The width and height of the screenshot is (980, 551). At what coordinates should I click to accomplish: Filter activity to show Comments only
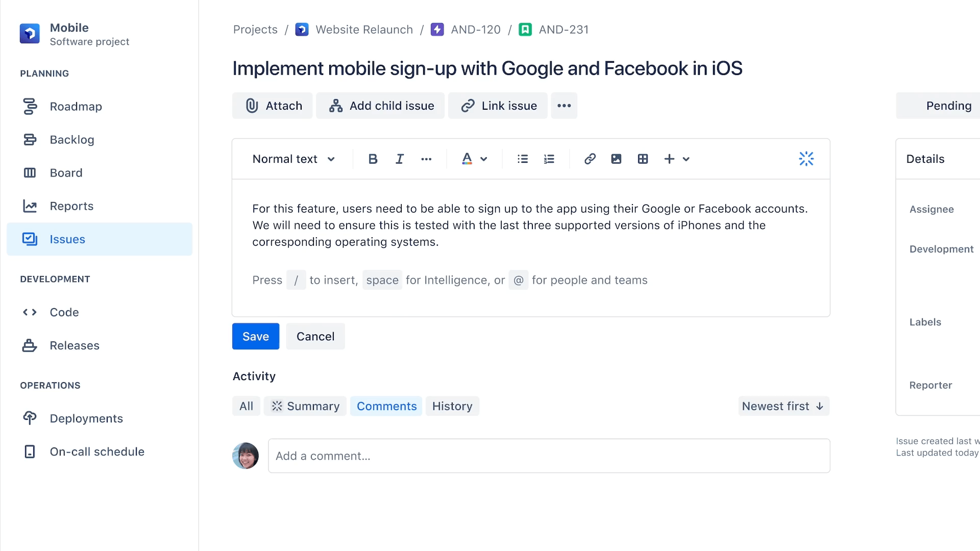click(386, 406)
